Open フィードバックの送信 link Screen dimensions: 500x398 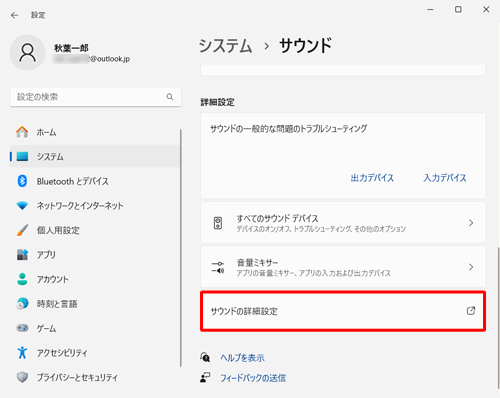(253, 378)
